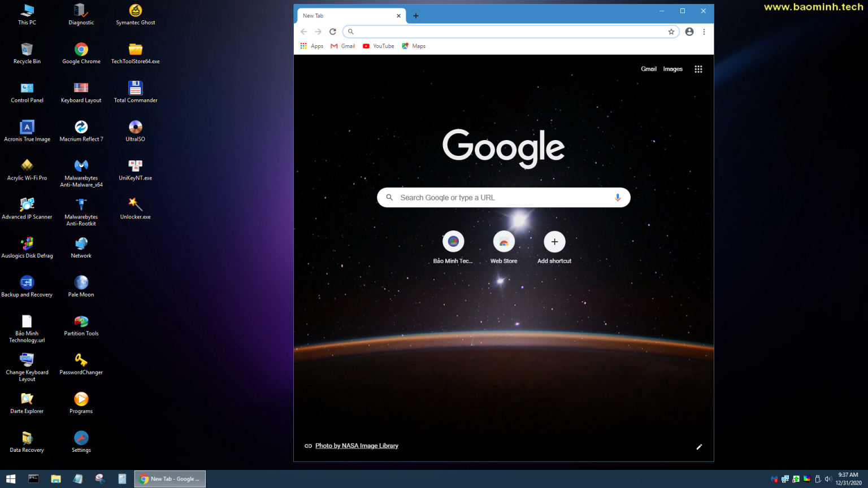Open the Gmail bookmark

pos(343,46)
